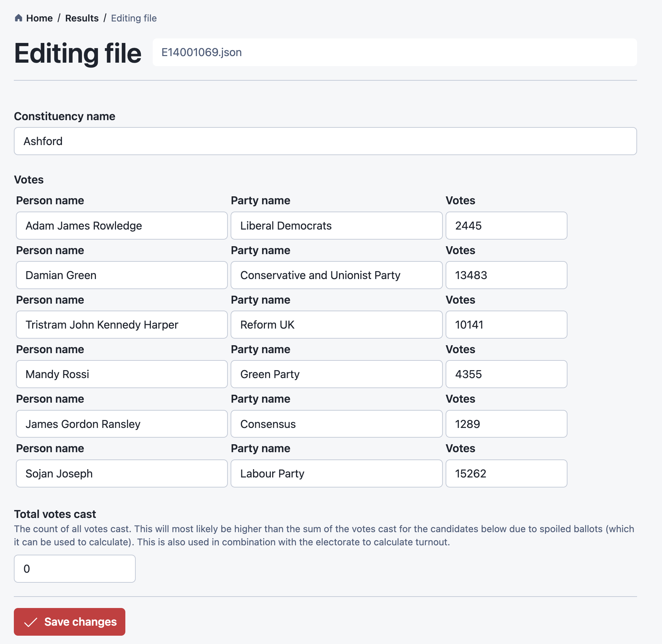Viewport: 662px width, 644px height.
Task: Go to Home breadcrumb link
Action: click(x=39, y=18)
